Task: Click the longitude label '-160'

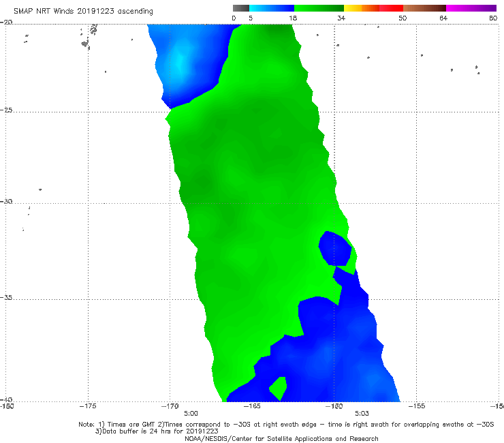Action: click(334, 406)
